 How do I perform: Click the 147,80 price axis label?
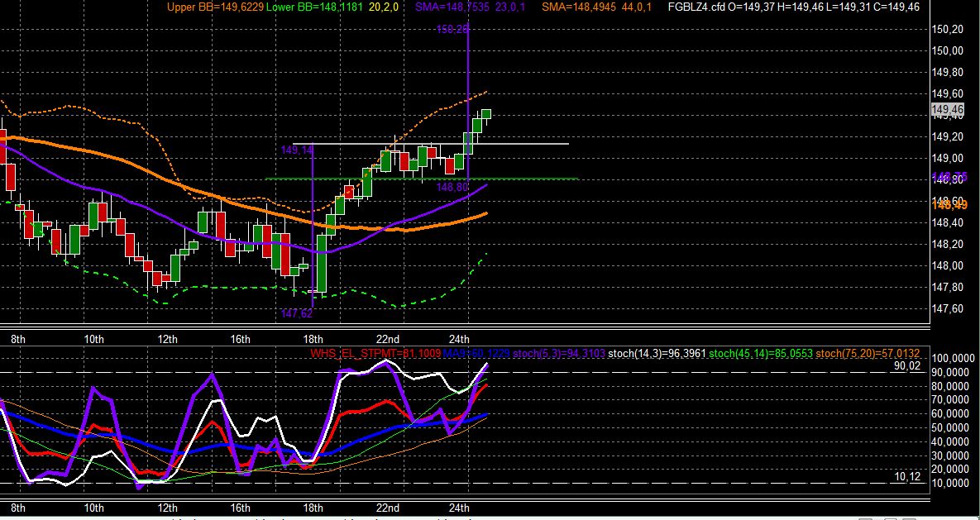click(x=946, y=288)
